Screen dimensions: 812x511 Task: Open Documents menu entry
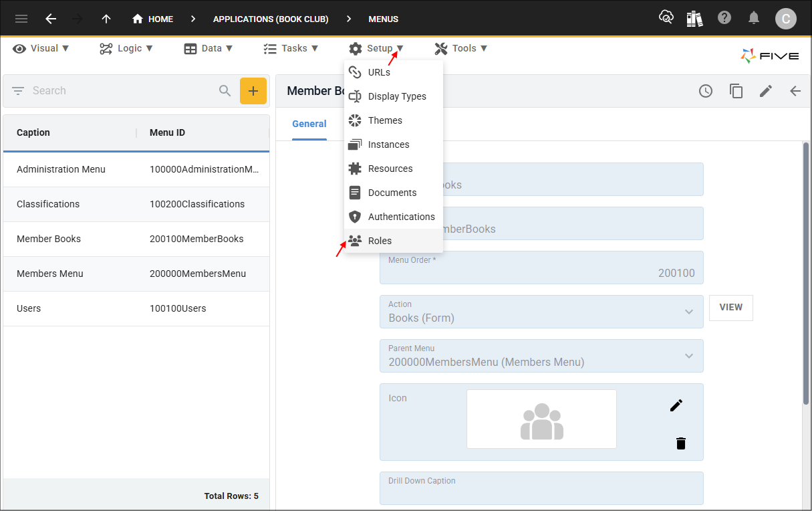coord(394,193)
